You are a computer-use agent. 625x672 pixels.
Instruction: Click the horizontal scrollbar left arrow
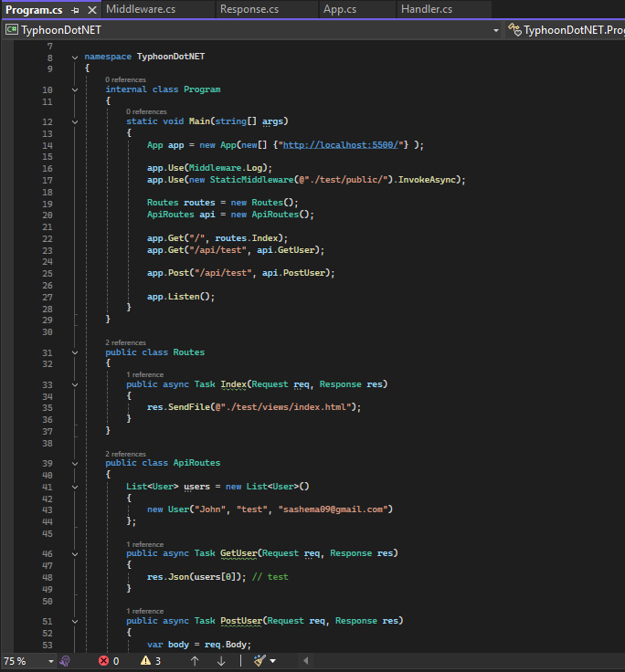pyautogui.click(x=305, y=661)
